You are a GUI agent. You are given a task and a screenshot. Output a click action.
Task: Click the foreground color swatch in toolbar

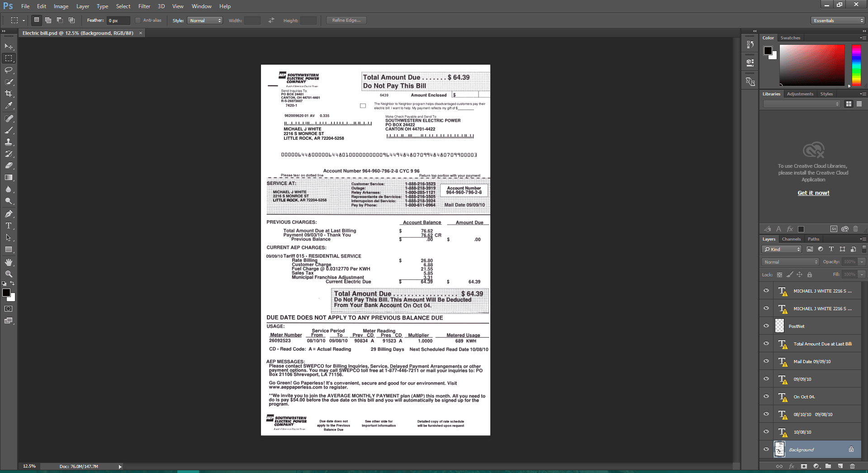point(6,293)
